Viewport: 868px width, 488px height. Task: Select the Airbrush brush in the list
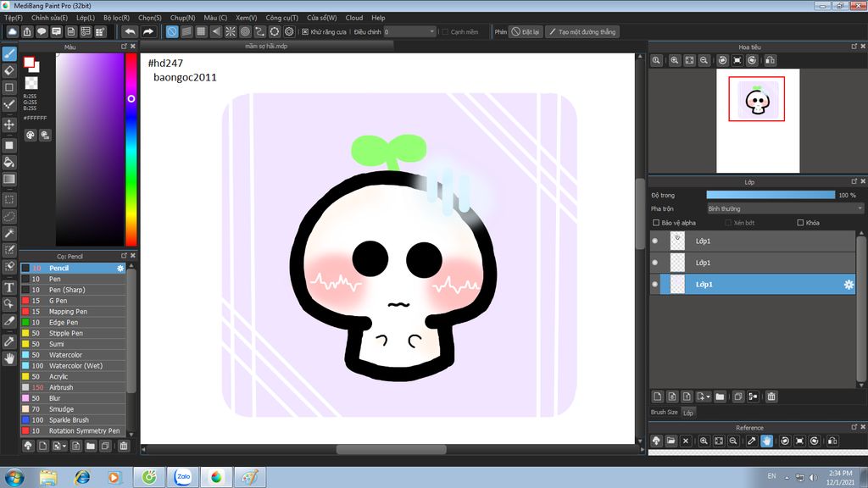point(73,387)
